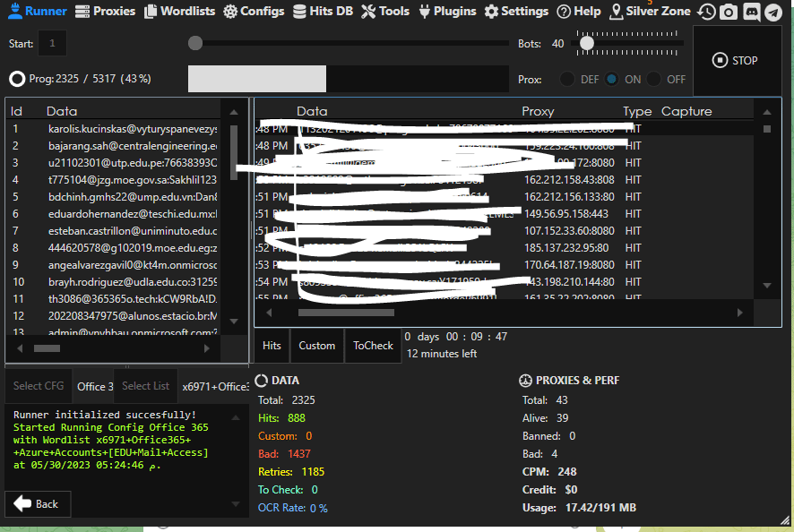This screenshot has width=794, height=532.
Task: Click the camera screenshot icon
Action: point(729,12)
